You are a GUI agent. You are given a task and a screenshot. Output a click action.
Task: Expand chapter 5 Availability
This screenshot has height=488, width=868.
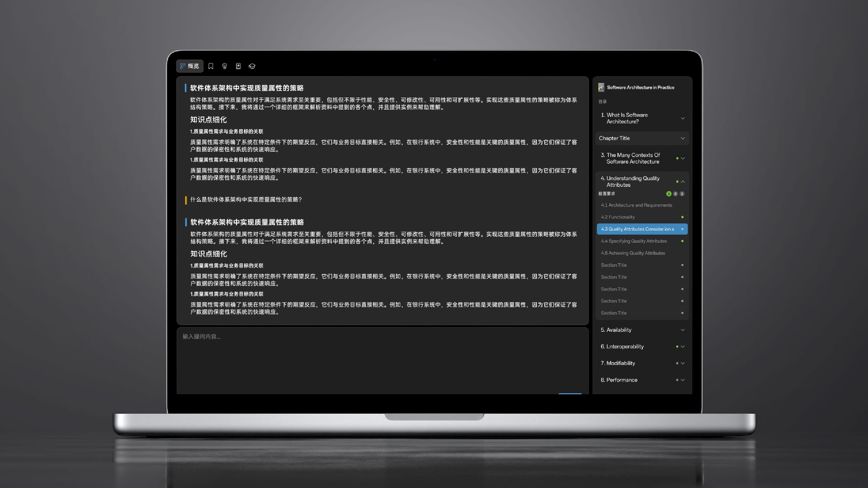[682, 330]
